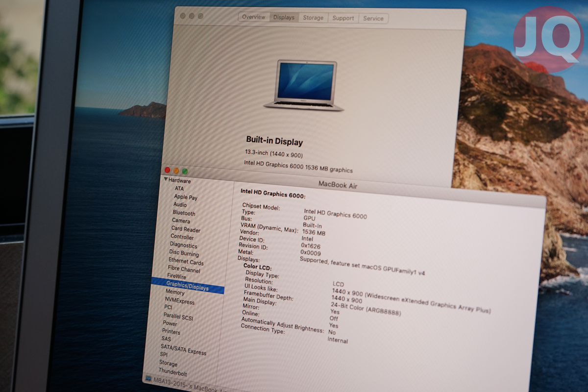Select FireWire in the sidebar
The height and width of the screenshot is (392, 588).
coord(176,276)
